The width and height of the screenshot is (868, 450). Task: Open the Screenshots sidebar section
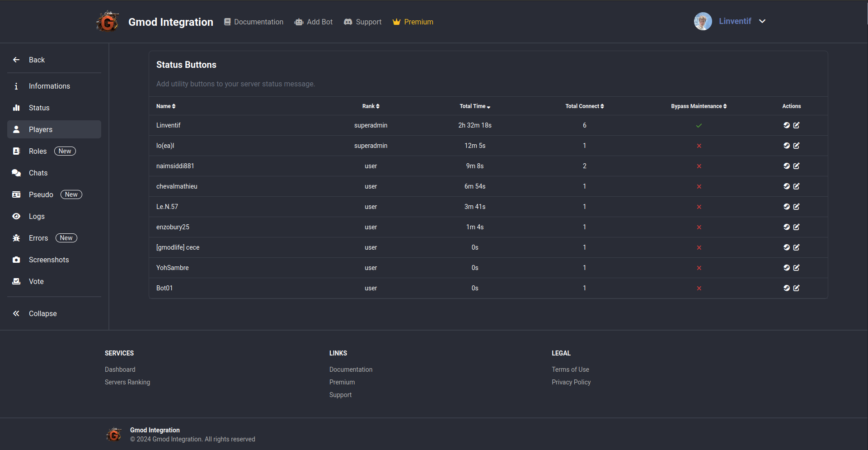[x=49, y=260]
